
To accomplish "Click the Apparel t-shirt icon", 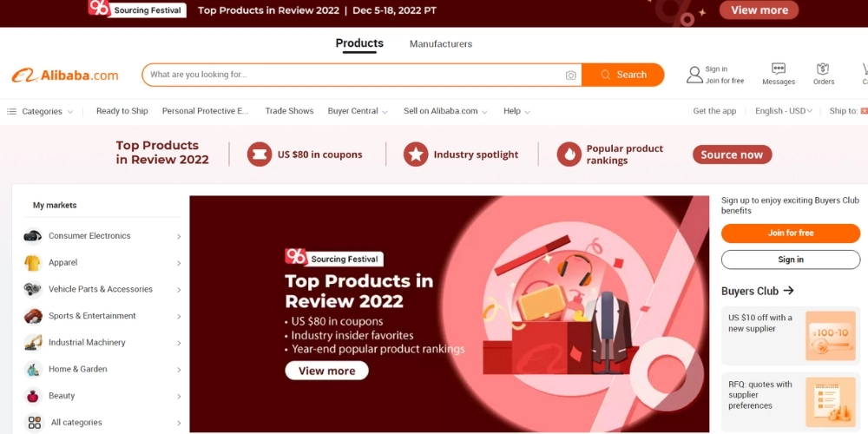I will pyautogui.click(x=33, y=262).
